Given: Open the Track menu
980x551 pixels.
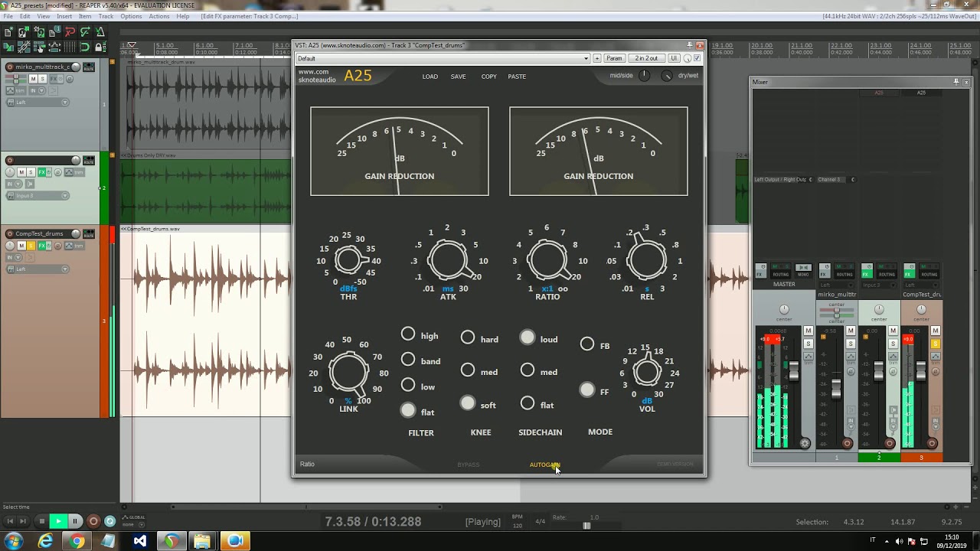Looking at the screenshot, I should click(106, 16).
